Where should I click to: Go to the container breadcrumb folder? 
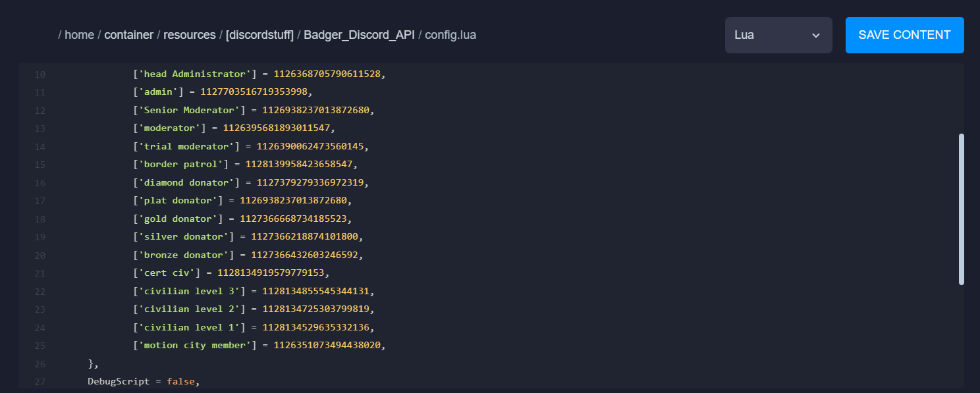(129, 35)
